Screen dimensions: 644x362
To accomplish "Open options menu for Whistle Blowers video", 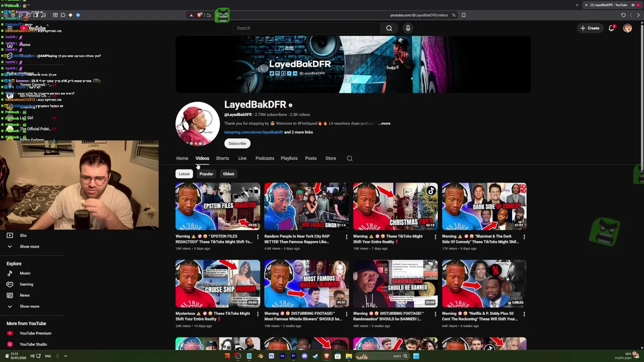I will point(346,314).
